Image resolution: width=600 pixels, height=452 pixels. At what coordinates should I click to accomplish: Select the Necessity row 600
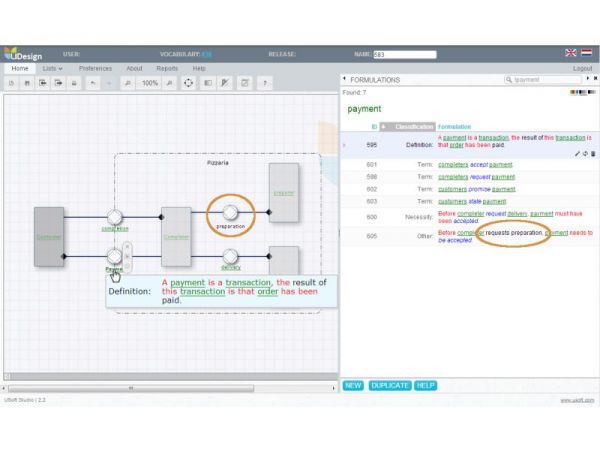tap(470, 217)
